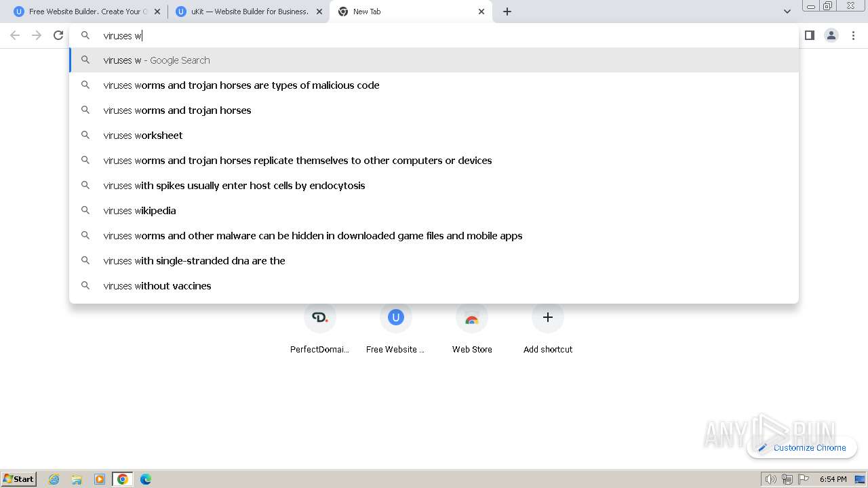Click the Add shortcut plus icon

point(548,317)
